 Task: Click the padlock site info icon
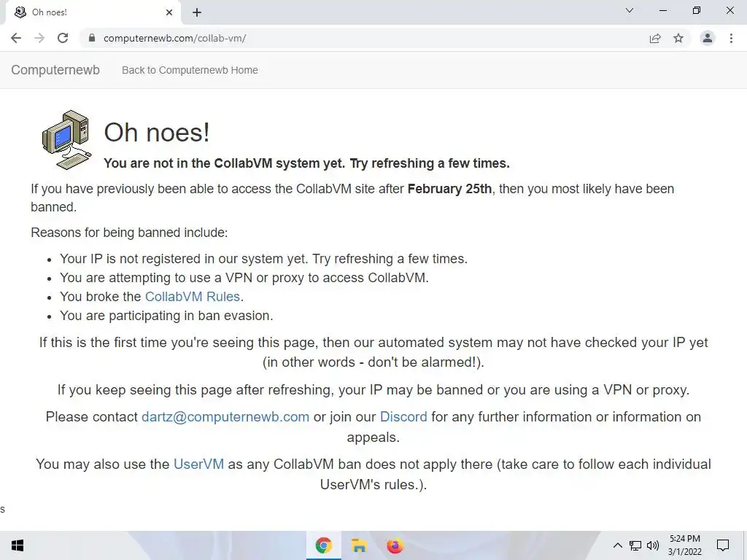click(x=92, y=38)
